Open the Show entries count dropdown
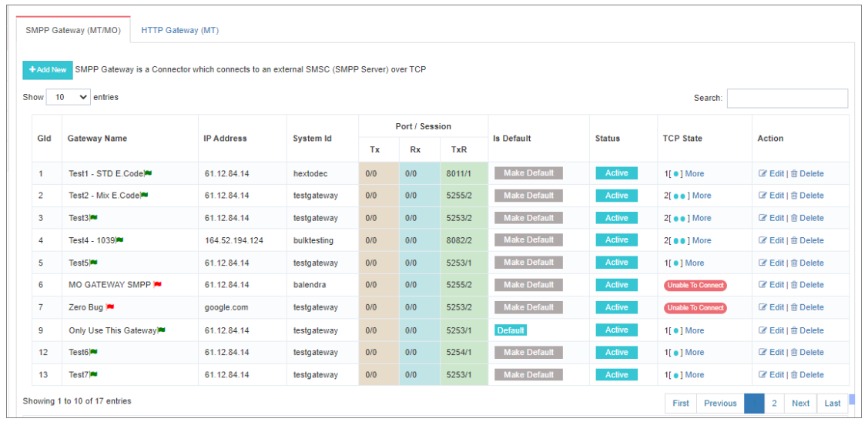Viewport: 868px width, 422px height. coord(68,97)
